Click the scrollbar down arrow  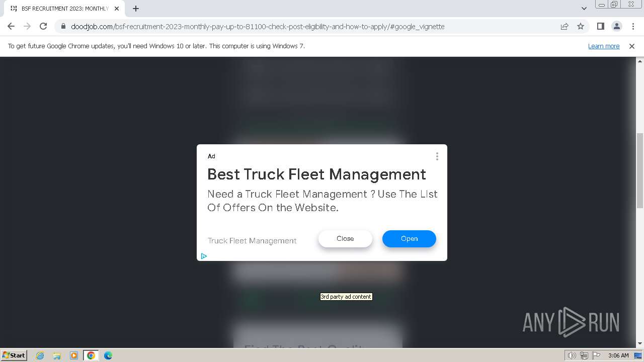(x=640, y=344)
